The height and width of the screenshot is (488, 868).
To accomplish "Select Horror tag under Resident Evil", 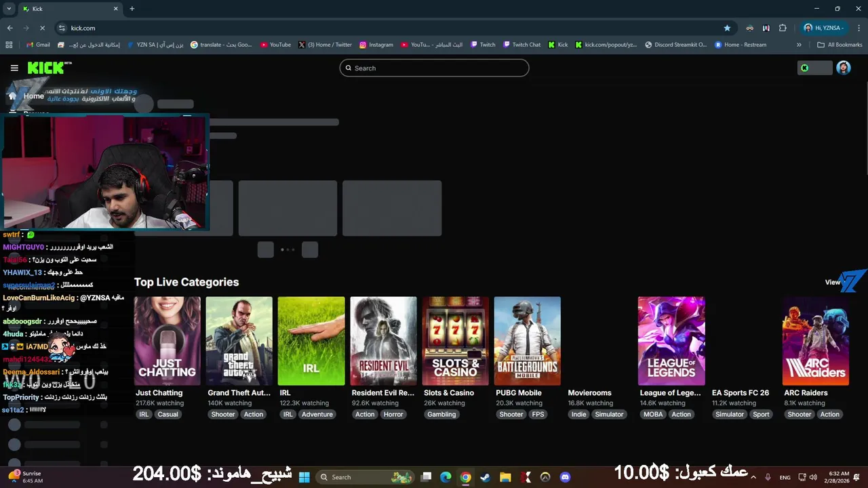I will 393,414.
